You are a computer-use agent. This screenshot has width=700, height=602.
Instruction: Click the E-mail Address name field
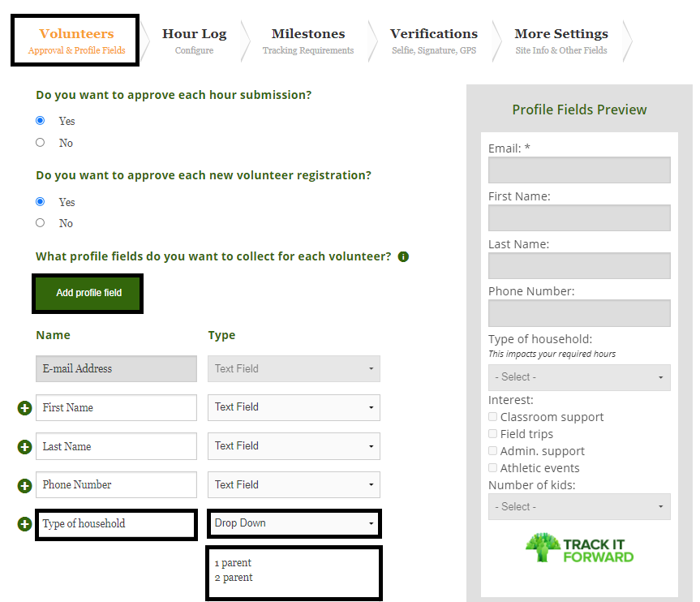(x=116, y=369)
